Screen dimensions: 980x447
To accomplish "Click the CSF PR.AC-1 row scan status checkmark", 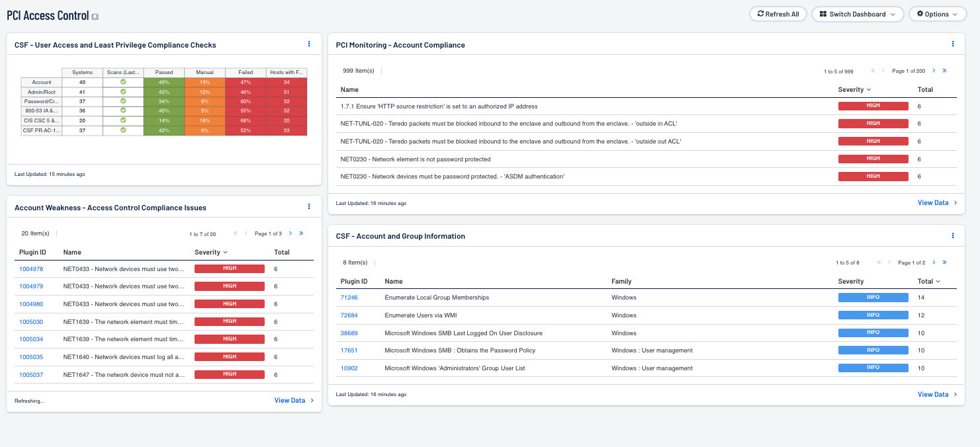I will click(123, 130).
